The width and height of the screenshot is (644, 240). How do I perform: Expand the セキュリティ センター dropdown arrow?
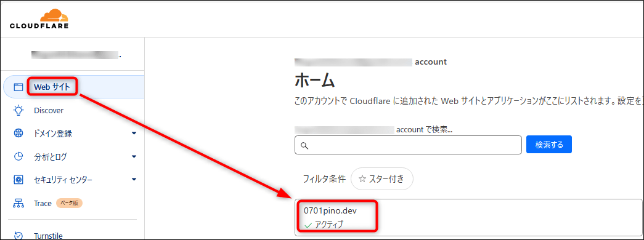tap(134, 180)
